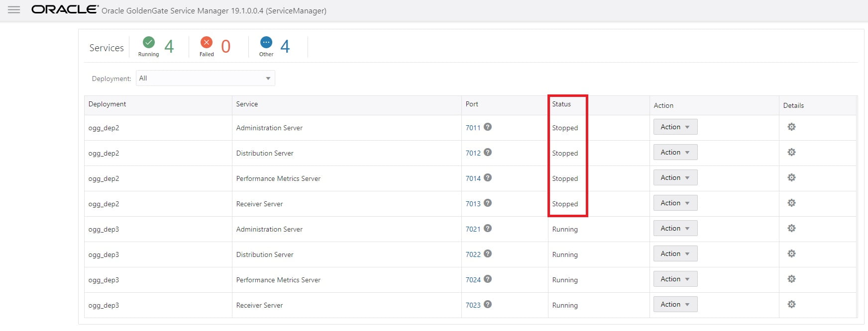Open help icon next to port 7021
868x331 pixels.
(x=488, y=228)
